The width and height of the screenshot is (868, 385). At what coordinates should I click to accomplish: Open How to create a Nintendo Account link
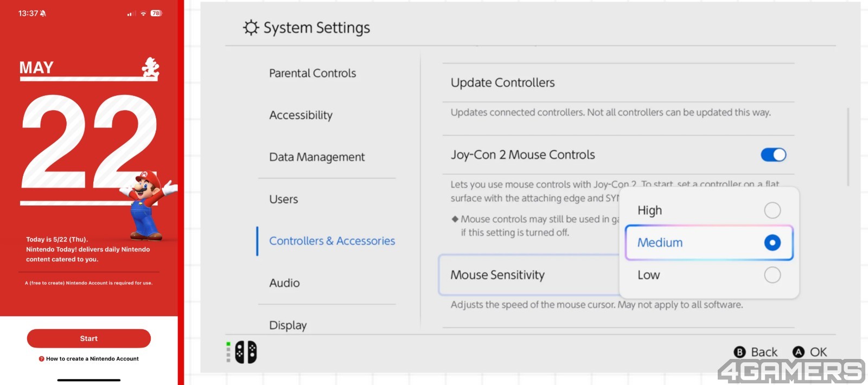(92, 359)
